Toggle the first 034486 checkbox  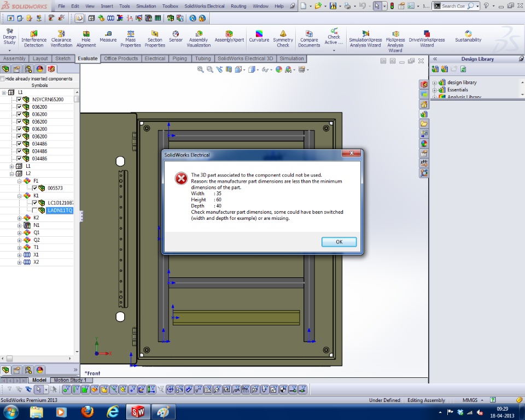[19, 144]
